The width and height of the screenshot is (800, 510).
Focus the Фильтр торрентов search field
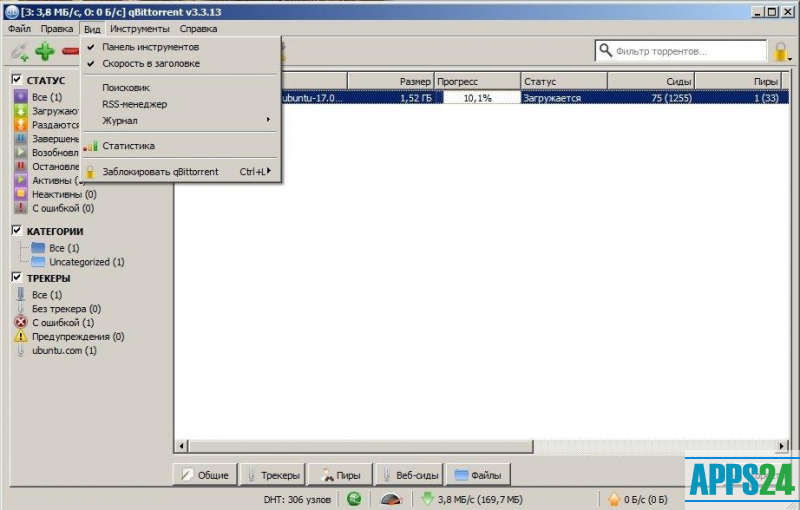click(x=681, y=51)
